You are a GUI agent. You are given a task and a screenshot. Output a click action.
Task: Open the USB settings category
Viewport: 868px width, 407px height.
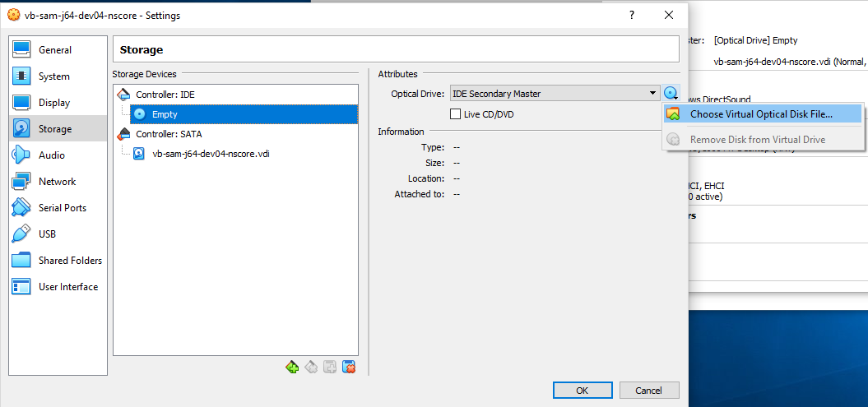[58, 234]
